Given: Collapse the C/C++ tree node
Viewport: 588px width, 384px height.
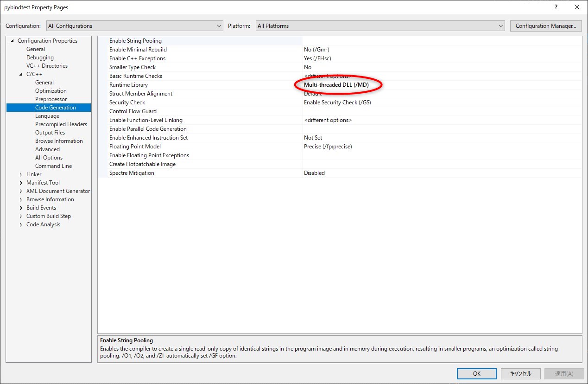Looking at the screenshot, I should point(21,74).
